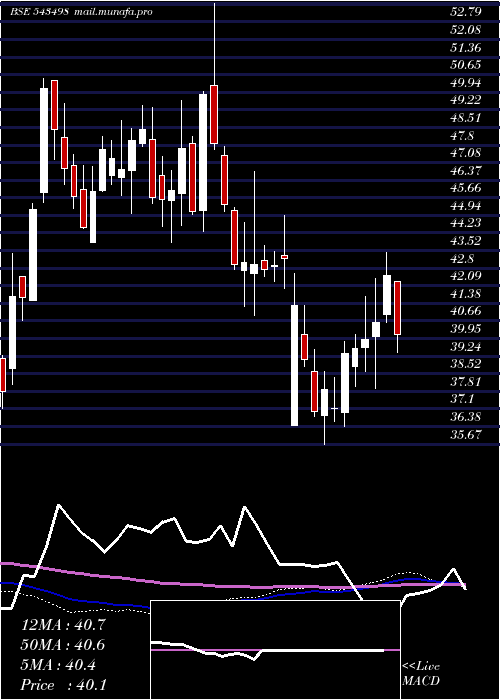Select the 40.66 price axis label

pyautogui.click(x=466, y=311)
